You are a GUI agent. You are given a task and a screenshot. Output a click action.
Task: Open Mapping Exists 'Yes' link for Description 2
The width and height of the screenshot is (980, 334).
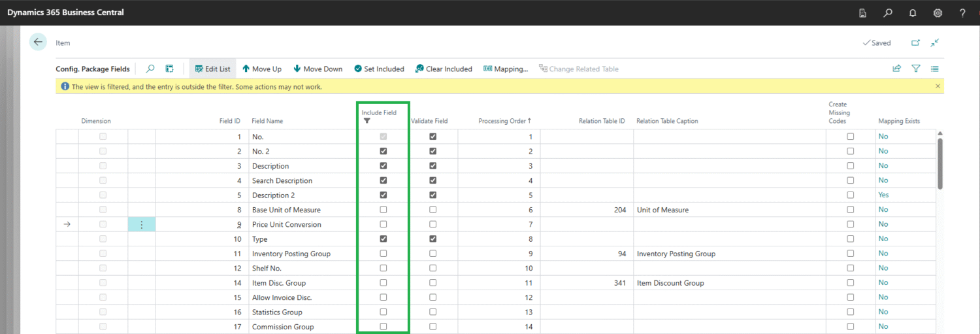point(884,195)
